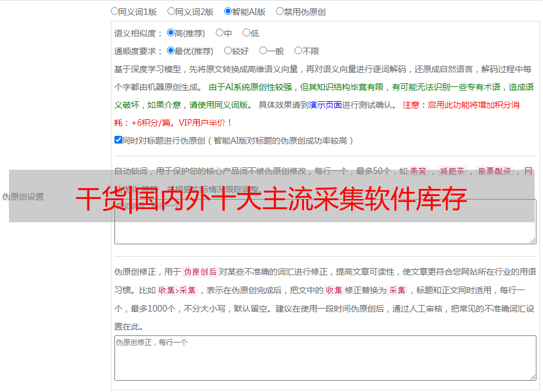Screen dimensions: 543x392
Task: Click inside the 伪原创修正 textarea
Action: [x=325, y=358]
